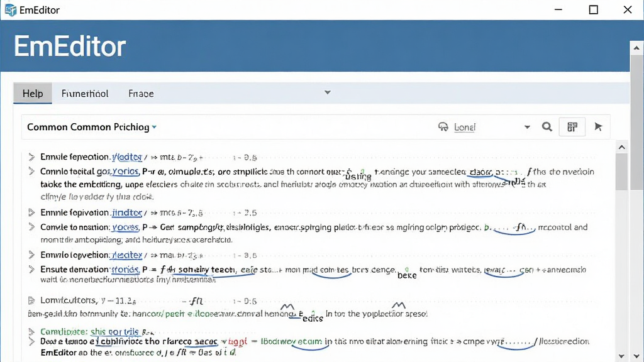
Task: Click the large EmEditor banner heading
Action: pyautogui.click(x=70, y=46)
